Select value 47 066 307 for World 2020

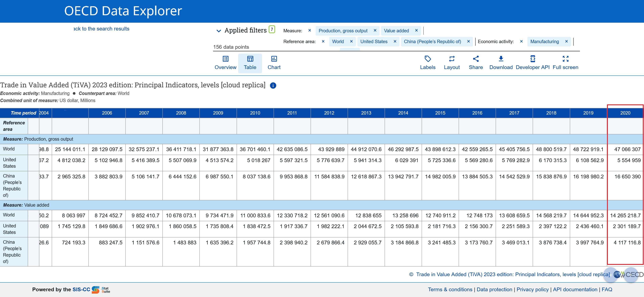(x=625, y=149)
